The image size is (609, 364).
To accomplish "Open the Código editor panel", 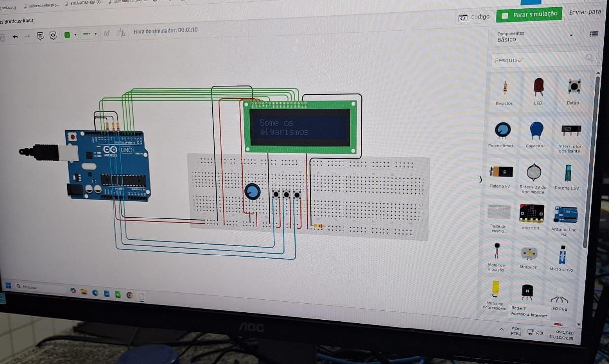I will (474, 17).
